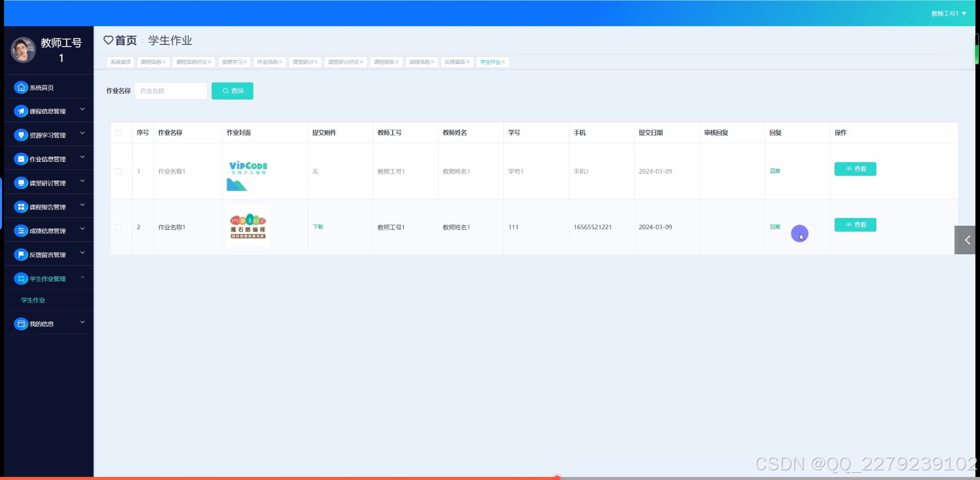This screenshot has height=480, width=980.
Task: Click the 回复 link in row 2
Action: pos(775,227)
